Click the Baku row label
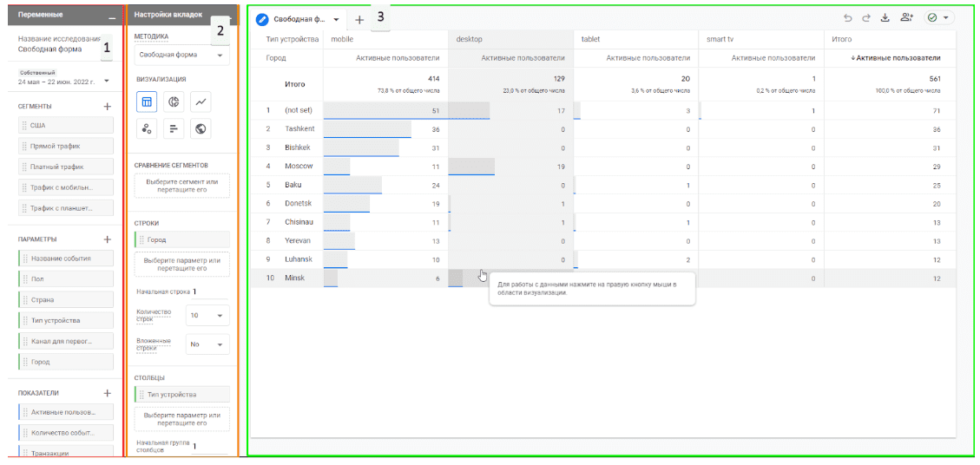 [x=293, y=185]
